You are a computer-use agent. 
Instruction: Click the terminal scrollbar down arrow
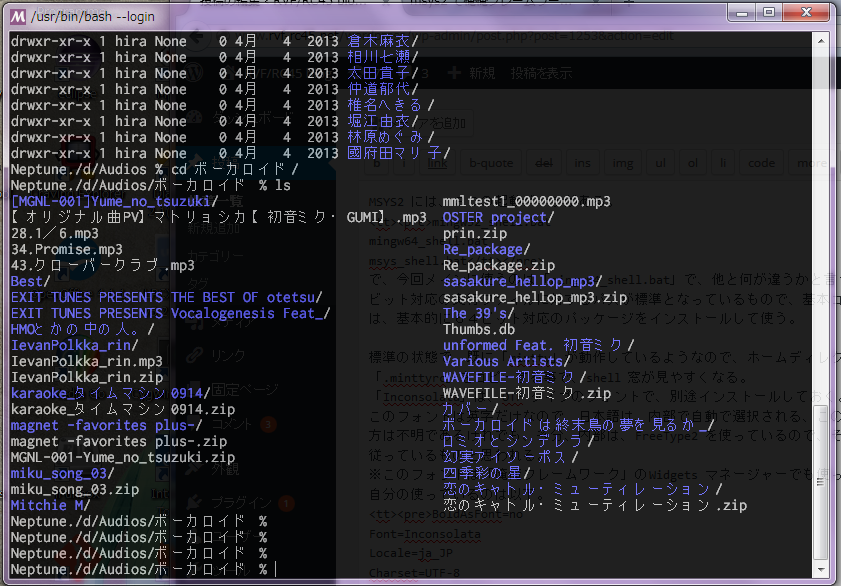(821, 569)
